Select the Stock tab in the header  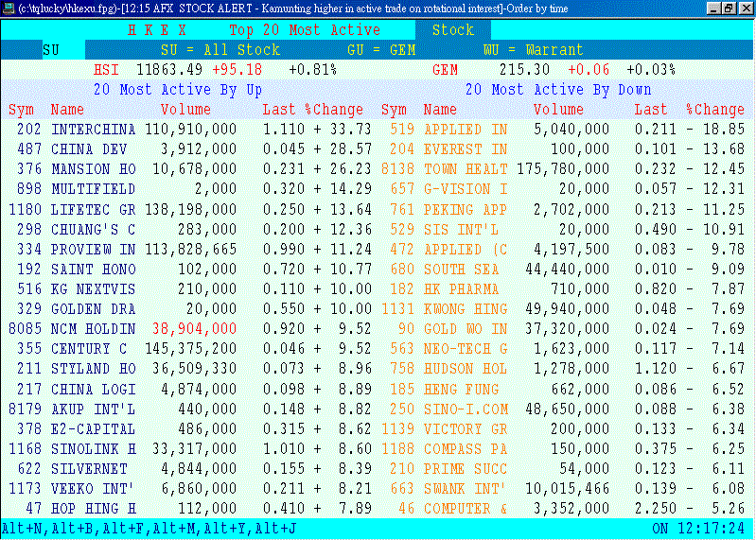tap(452, 30)
